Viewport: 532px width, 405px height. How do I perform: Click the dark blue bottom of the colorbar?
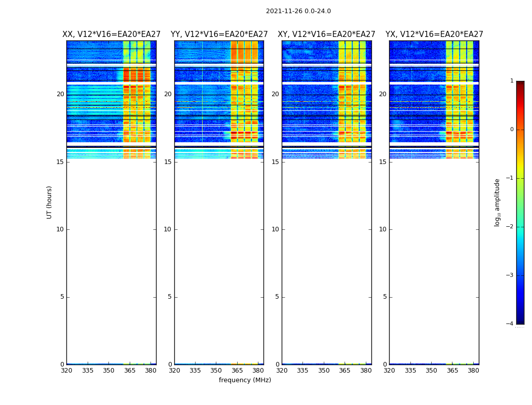(520, 319)
